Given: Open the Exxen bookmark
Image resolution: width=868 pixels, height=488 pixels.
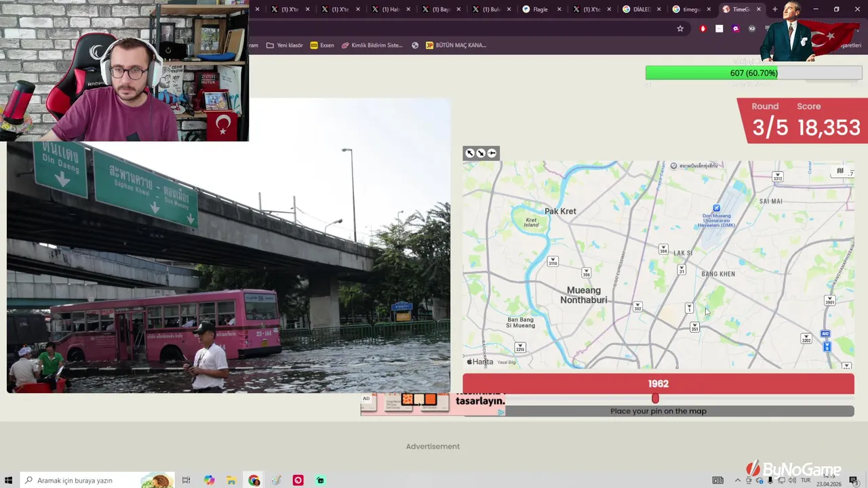Looking at the screenshot, I should click(322, 45).
